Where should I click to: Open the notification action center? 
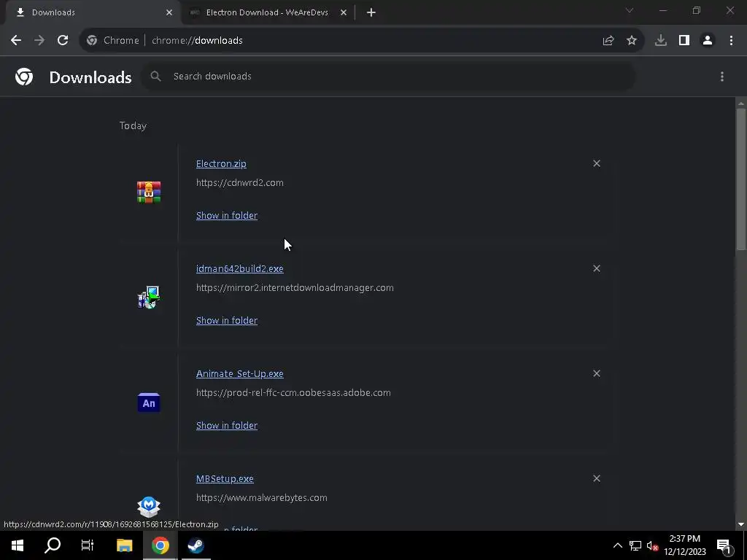724,545
